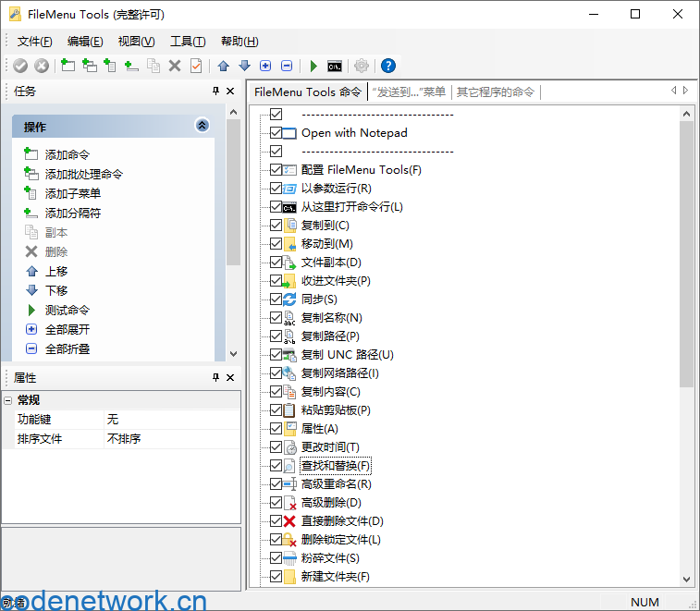Toggle checkbox for 配置 FileMenu Tools(F)

click(x=276, y=169)
